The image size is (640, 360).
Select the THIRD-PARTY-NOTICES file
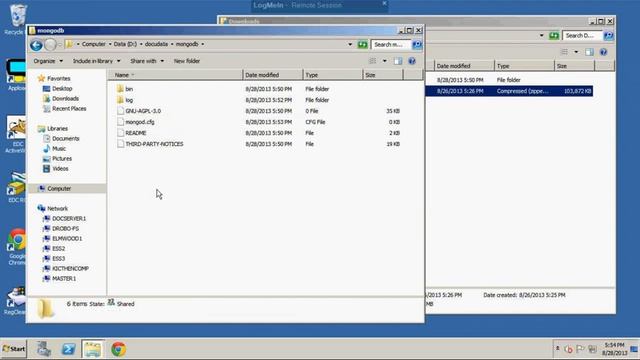pos(154,144)
